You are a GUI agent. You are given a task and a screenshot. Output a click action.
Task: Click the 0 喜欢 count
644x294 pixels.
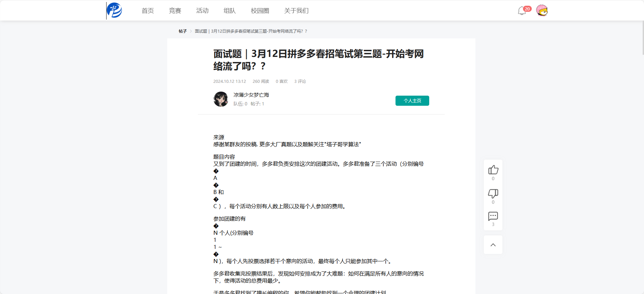pyautogui.click(x=282, y=81)
